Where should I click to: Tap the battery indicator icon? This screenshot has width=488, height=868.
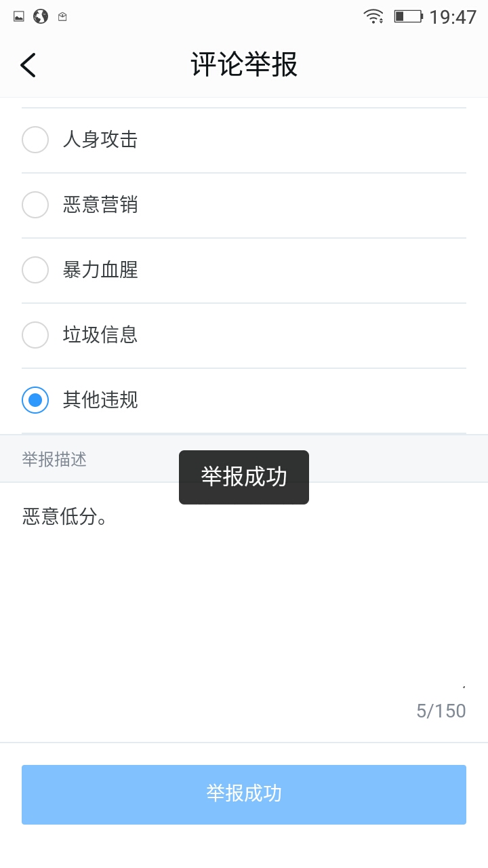tap(408, 16)
